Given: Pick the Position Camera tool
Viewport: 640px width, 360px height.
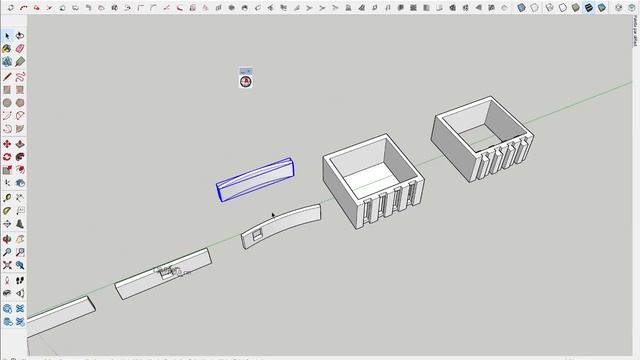Looking at the screenshot, I should 7,280.
